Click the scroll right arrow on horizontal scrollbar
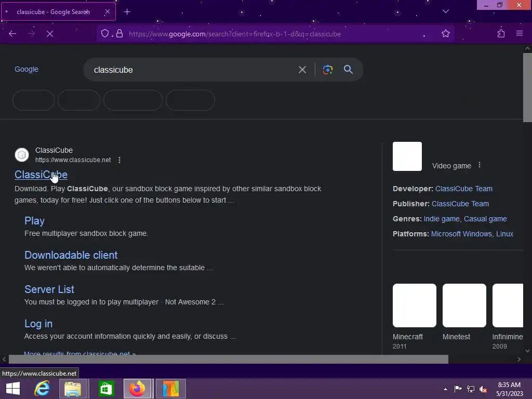532x399 pixels. [519, 359]
